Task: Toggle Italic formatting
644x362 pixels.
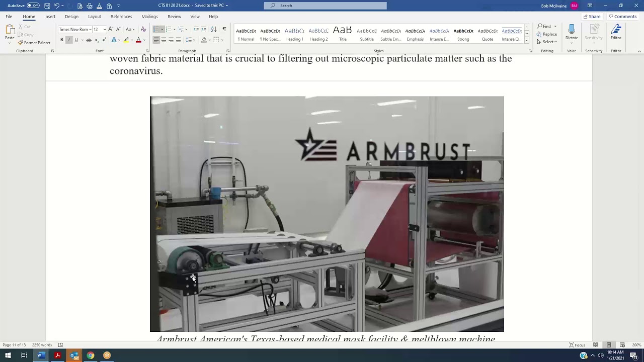Action: pyautogui.click(x=69, y=40)
